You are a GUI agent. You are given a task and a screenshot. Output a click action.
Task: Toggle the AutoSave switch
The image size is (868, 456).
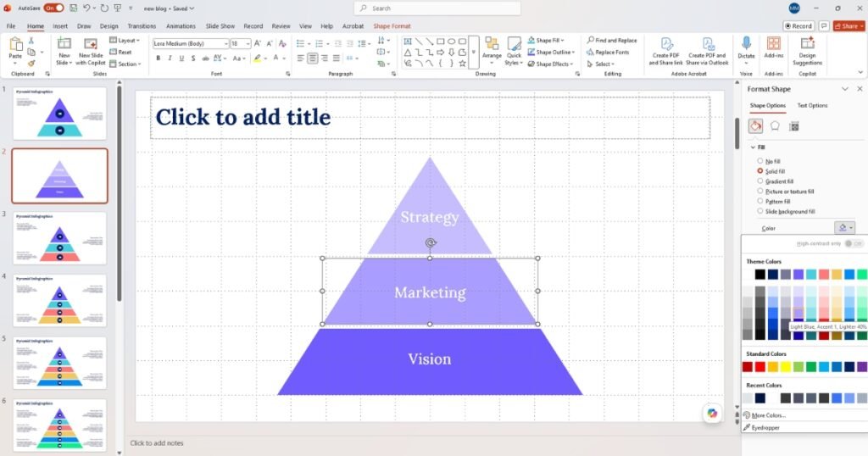tap(53, 8)
